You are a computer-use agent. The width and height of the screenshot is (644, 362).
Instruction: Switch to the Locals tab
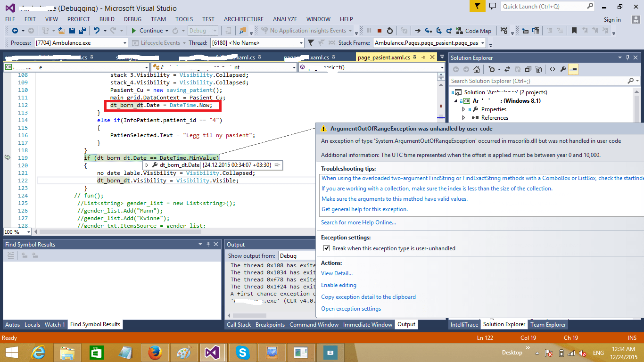click(x=32, y=324)
